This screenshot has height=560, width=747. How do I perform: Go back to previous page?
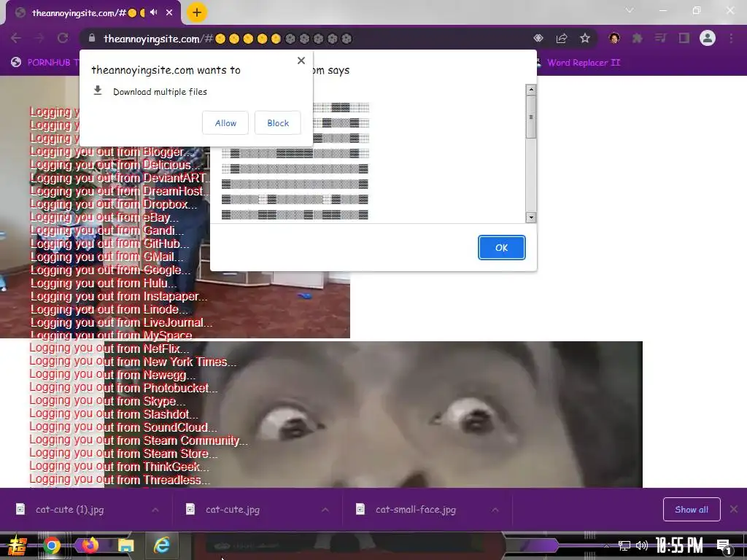tap(16, 39)
